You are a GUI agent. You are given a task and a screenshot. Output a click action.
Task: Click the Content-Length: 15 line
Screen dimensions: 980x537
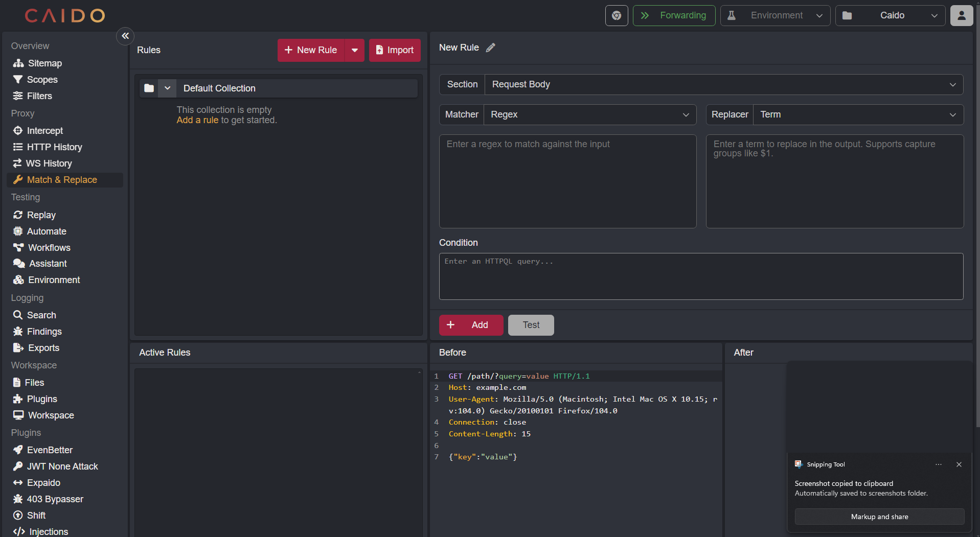(490, 434)
